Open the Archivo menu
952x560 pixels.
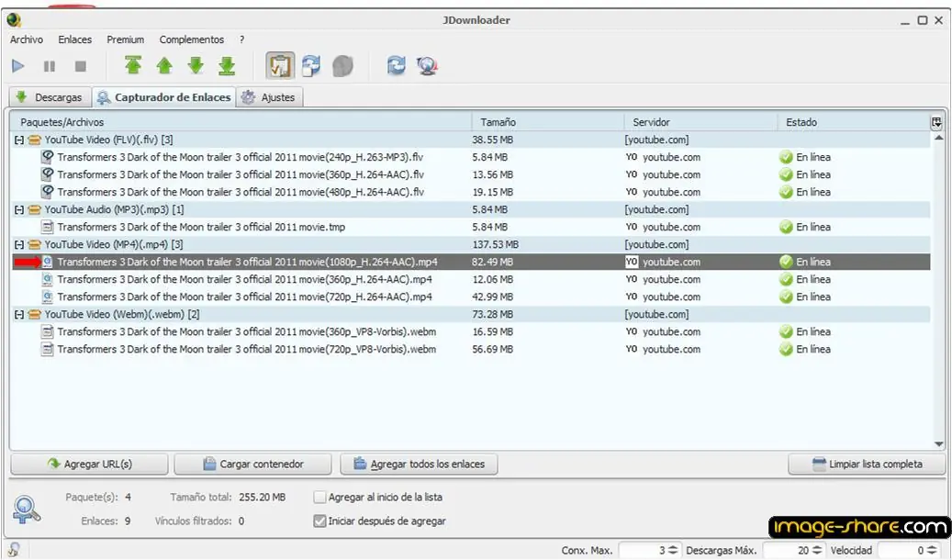pos(26,39)
